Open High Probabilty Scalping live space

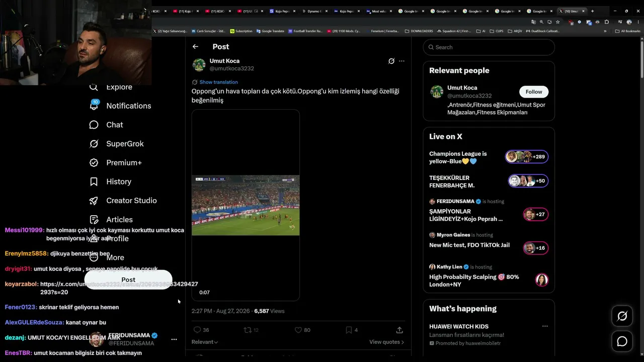click(x=489, y=276)
